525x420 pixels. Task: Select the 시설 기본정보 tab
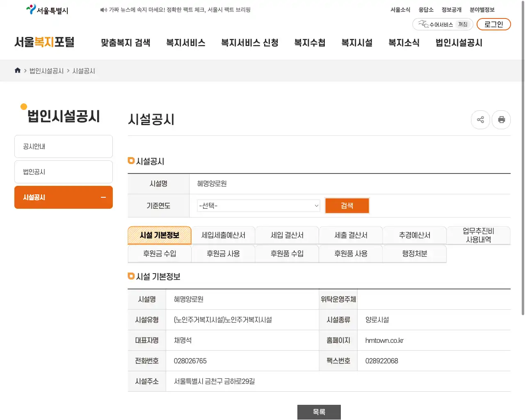click(160, 235)
